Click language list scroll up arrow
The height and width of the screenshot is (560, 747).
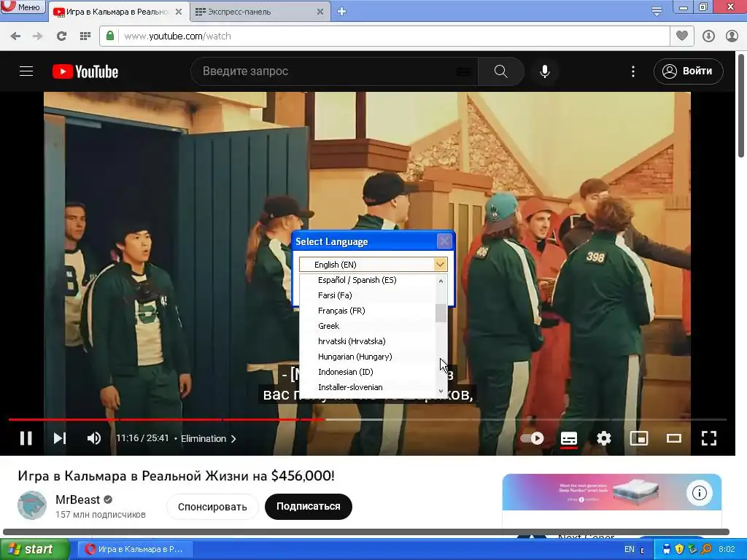tap(441, 281)
